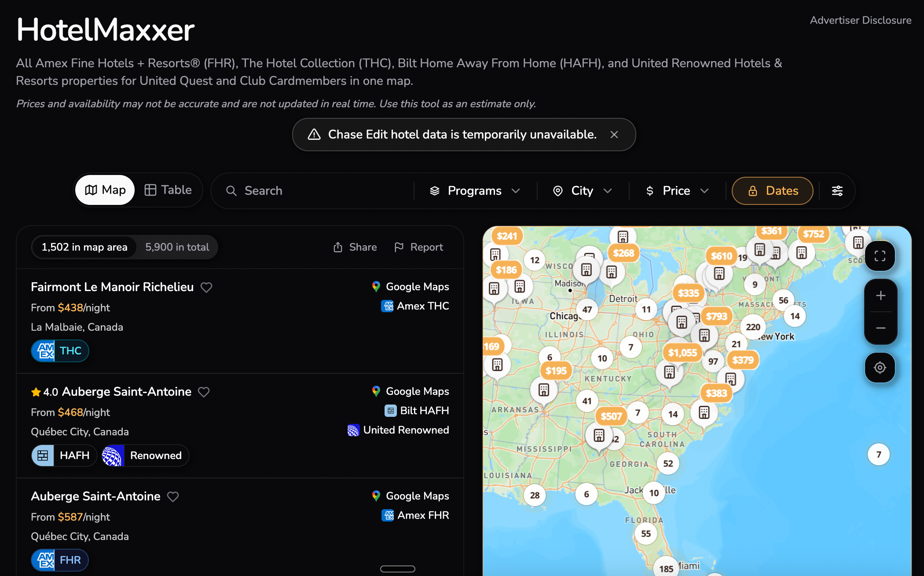924x576 pixels.
Task: Open the Fairmont Le Manoir Richelieu listing
Action: 112,287
